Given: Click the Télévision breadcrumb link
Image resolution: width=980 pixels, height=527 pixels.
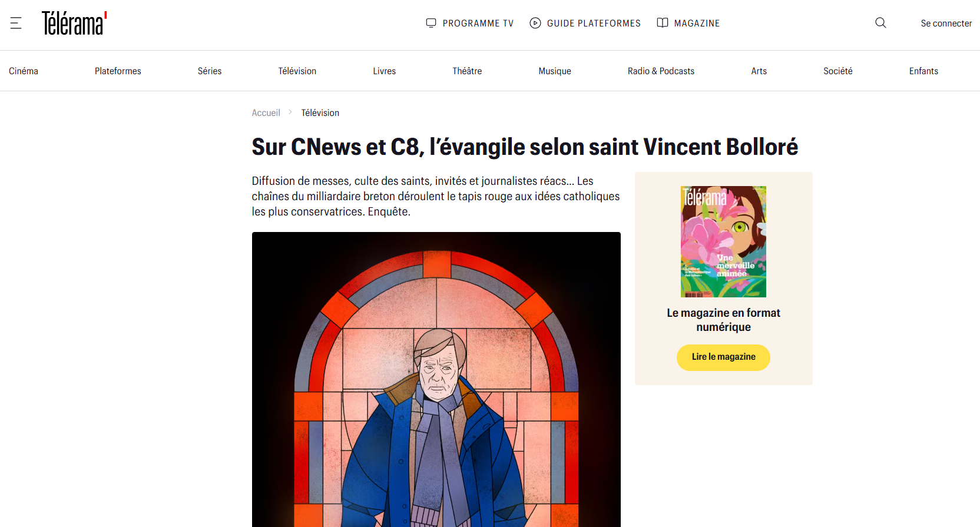Looking at the screenshot, I should (x=320, y=112).
